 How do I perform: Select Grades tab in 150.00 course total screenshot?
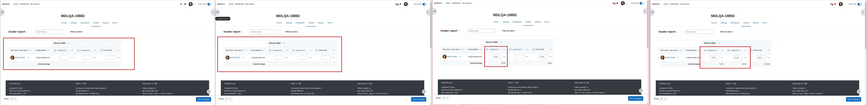pyautogui.click(x=746, y=23)
